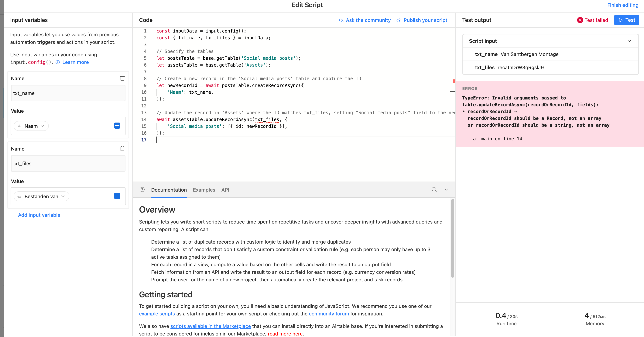
Task: Switch to the API tab
Action: [x=225, y=190]
